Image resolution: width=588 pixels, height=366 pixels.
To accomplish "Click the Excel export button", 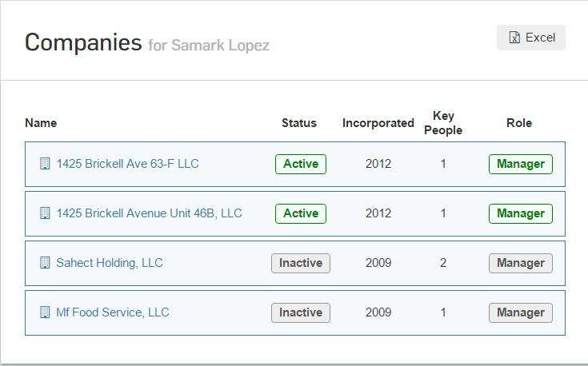I will (530, 38).
